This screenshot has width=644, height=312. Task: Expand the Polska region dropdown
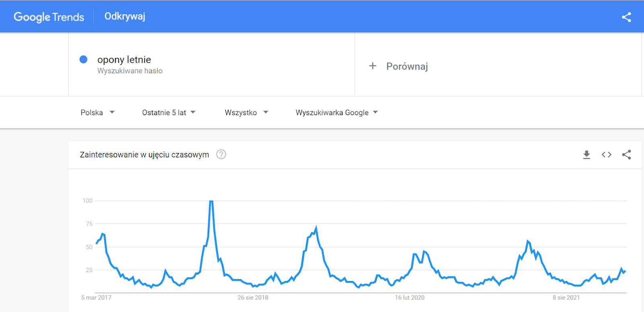[x=97, y=112]
